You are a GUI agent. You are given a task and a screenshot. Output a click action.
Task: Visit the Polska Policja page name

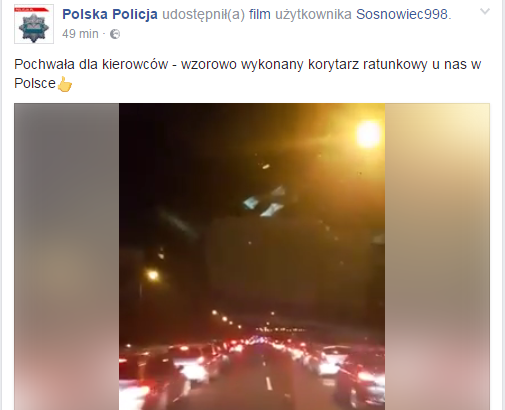click(x=110, y=14)
